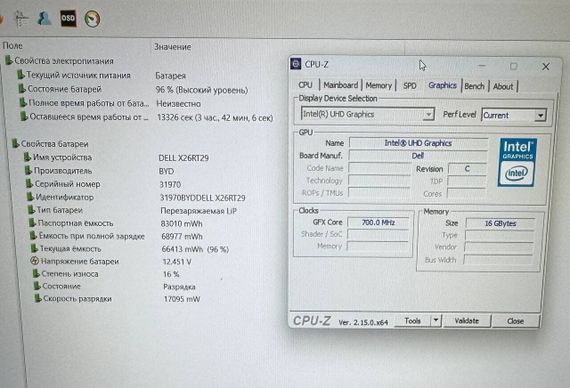The height and width of the screenshot is (388, 570).
Task: Click the Close button at CPU-Z bottom
Action: point(515,321)
